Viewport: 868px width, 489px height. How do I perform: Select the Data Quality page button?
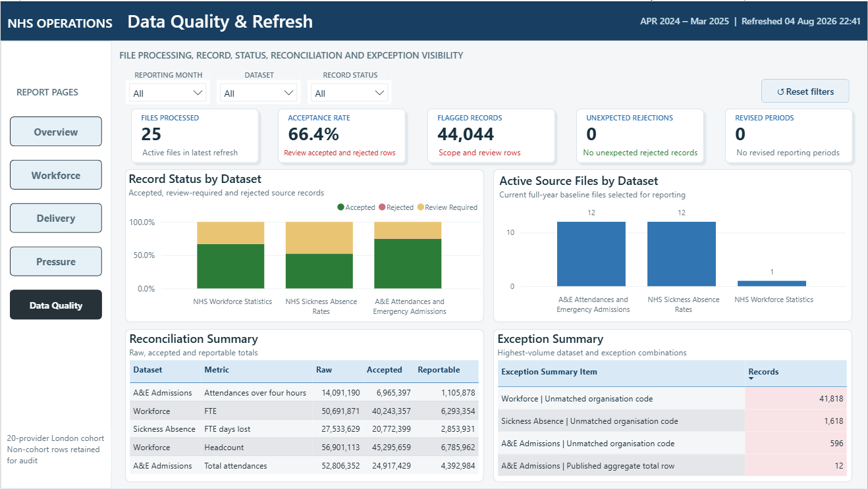[x=56, y=305]
